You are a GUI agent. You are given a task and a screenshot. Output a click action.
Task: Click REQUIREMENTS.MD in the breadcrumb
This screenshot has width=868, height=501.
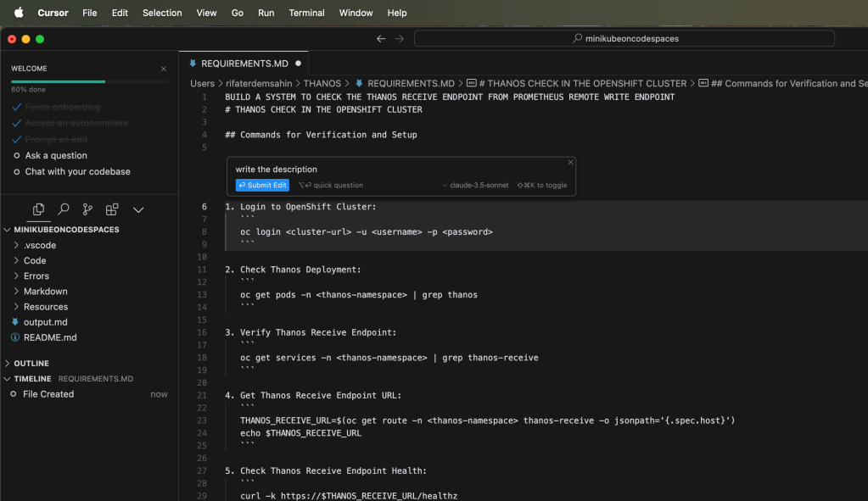tap(411, 83)
